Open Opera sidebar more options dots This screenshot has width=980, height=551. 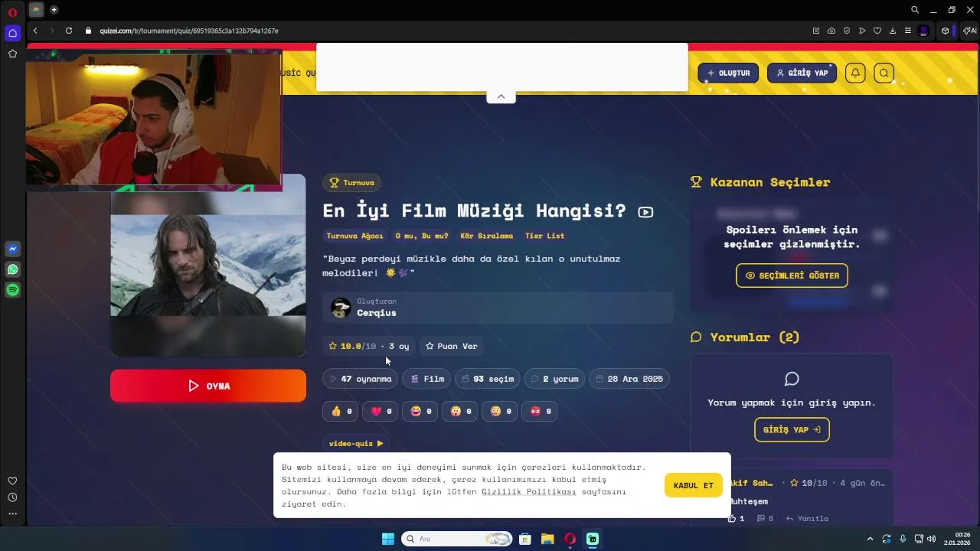(12, 514)
